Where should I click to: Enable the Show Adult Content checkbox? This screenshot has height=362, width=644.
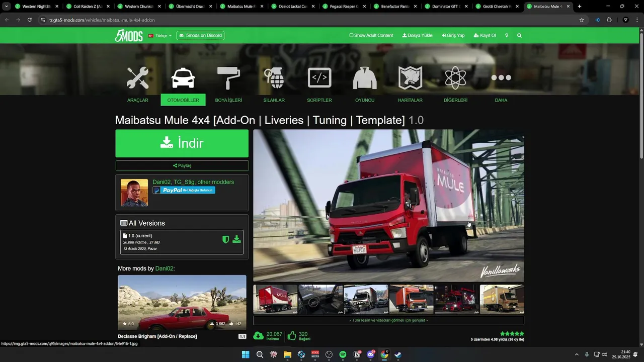pyautogui.click(x=352, y=36)
